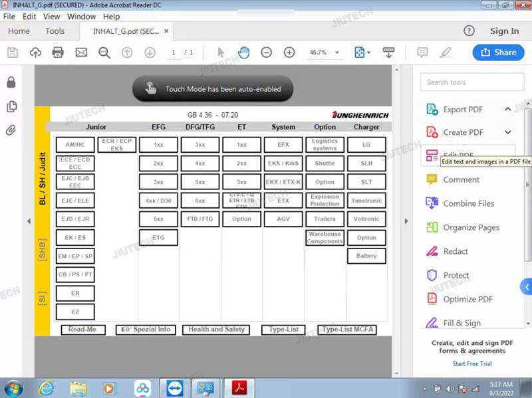Screen dimensions: 532x398
Task: Switch to the Tools tab
Action: [x=55, y=31]
